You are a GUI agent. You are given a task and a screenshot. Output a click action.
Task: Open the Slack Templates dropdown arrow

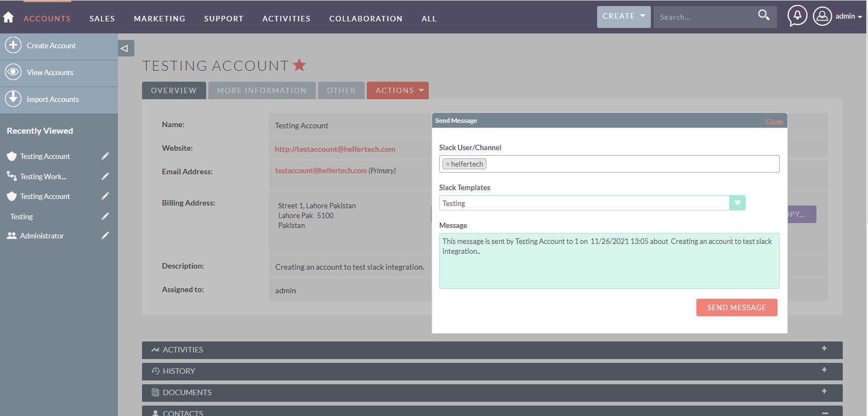click(x=737, y=203)
